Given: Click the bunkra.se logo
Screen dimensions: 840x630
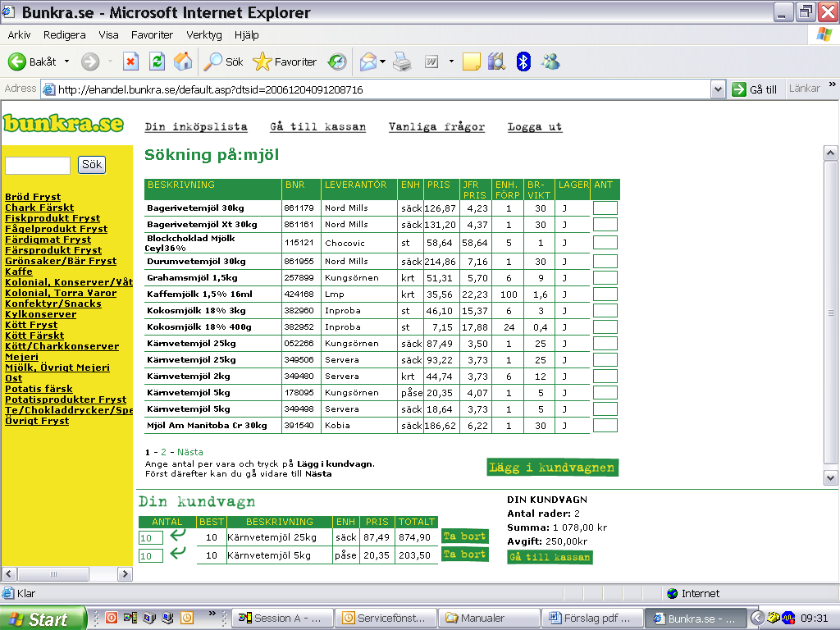Looking at the screenshot, I should pos(63,123).
